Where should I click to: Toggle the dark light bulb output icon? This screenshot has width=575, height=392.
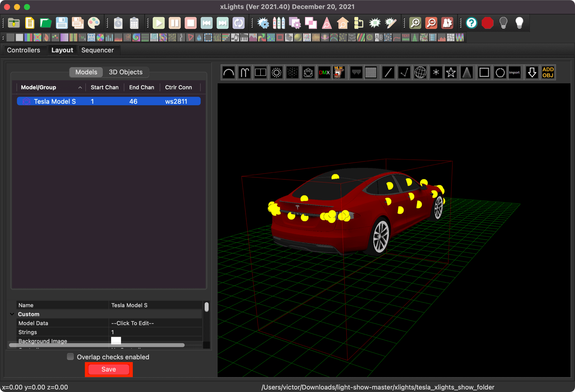click(503, 23)
